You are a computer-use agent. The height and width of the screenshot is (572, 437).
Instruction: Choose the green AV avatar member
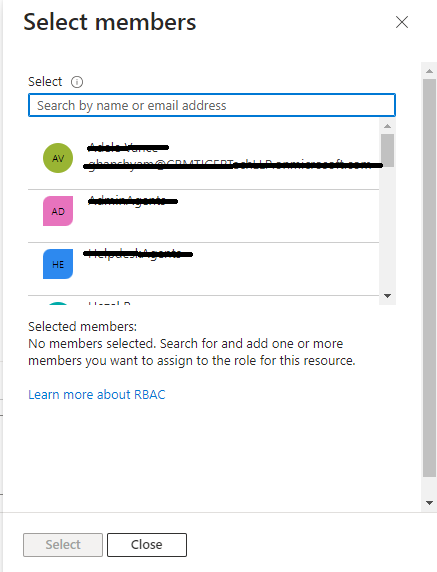point(58,158)
